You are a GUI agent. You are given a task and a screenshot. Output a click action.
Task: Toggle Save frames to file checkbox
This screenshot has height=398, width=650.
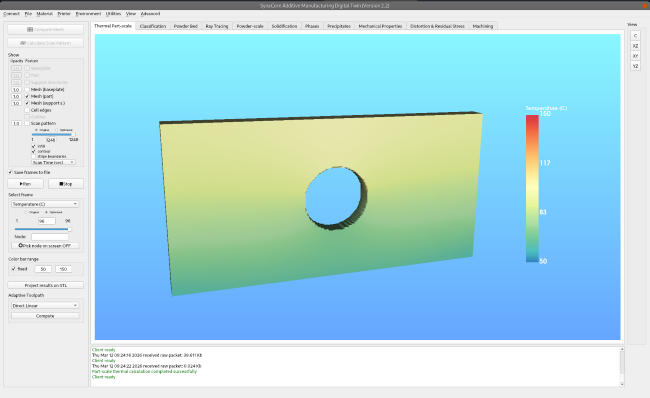tap(10, 172)
